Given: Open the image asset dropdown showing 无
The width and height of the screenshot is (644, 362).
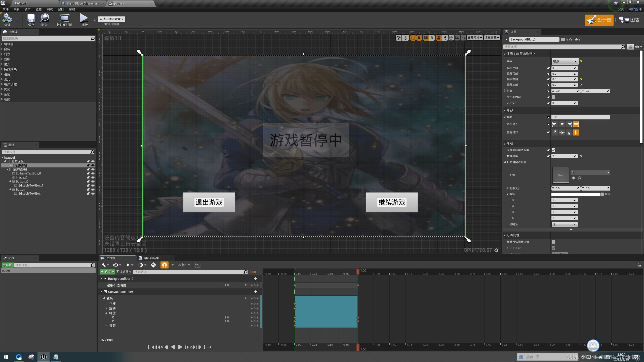Looking at the screenshot, I should point(590,172).
